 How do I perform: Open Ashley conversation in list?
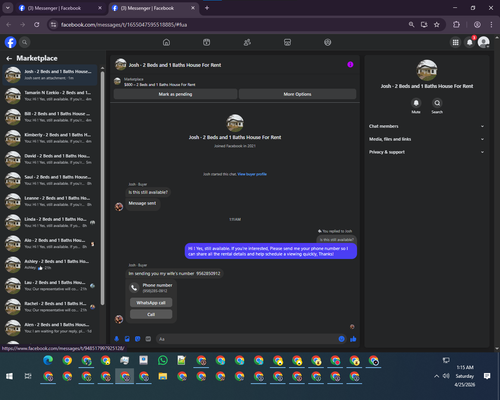coord(50,264)
